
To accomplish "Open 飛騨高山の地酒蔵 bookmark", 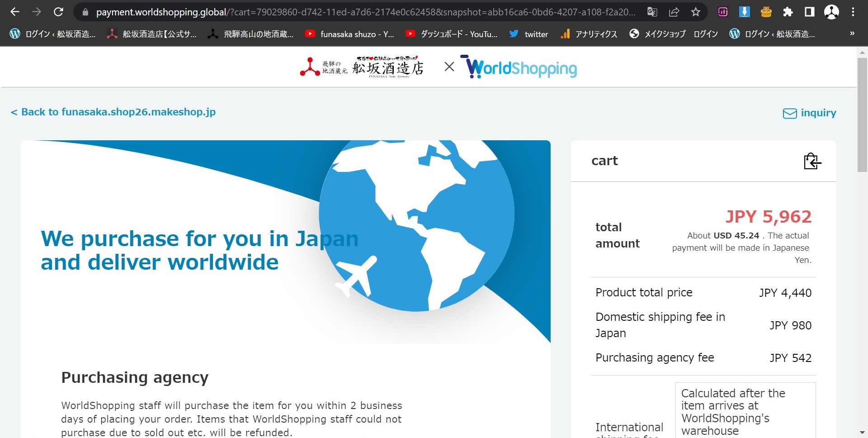I will tap(250, 34).
